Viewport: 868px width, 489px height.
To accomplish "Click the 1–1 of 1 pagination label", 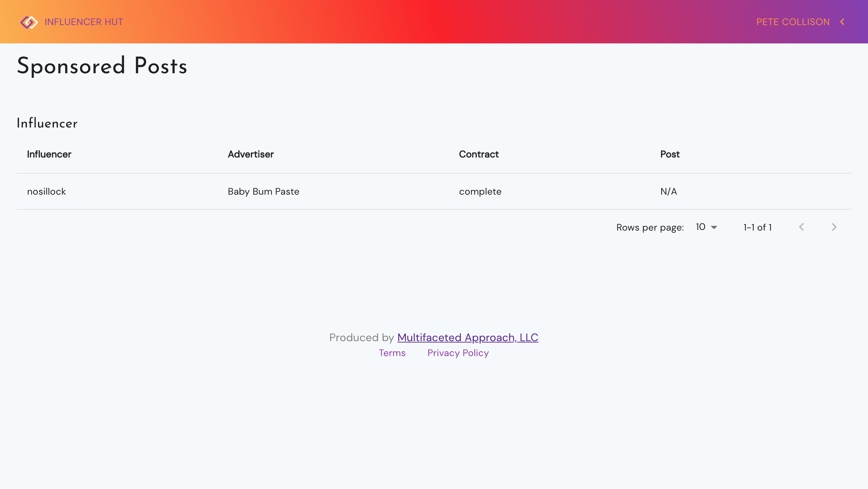I will tap(757, 228).
